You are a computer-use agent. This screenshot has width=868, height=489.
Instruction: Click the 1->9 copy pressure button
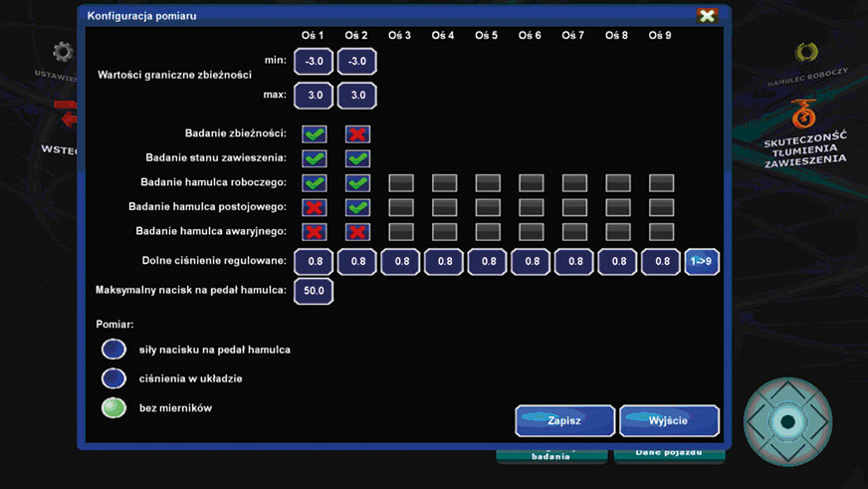(702, 262)
